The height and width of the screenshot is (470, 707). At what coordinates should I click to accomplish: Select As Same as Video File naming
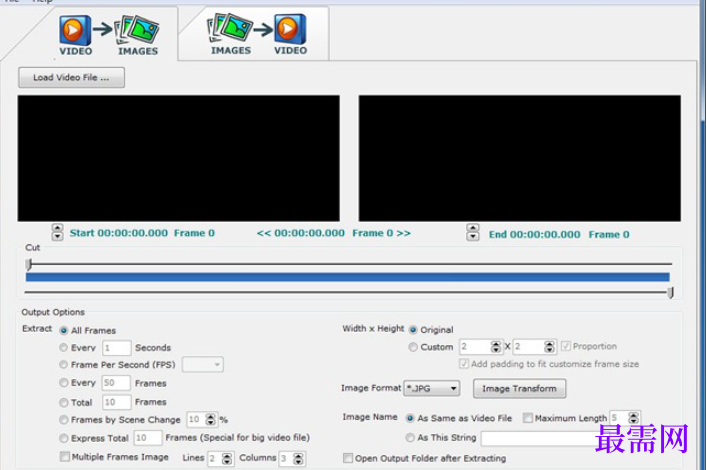tap(410, 418)
